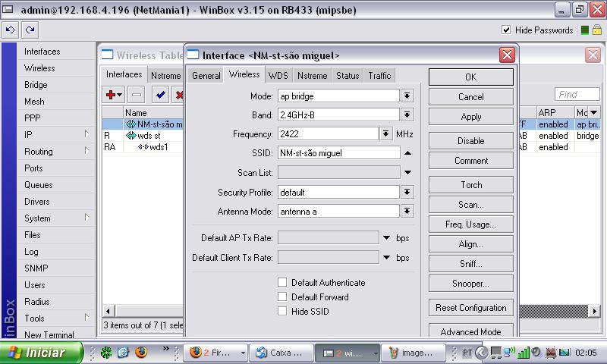This screenshot has width=607, height=364.
Task: Open the Firefox taskbar group
Action: [x=215, y=353]
